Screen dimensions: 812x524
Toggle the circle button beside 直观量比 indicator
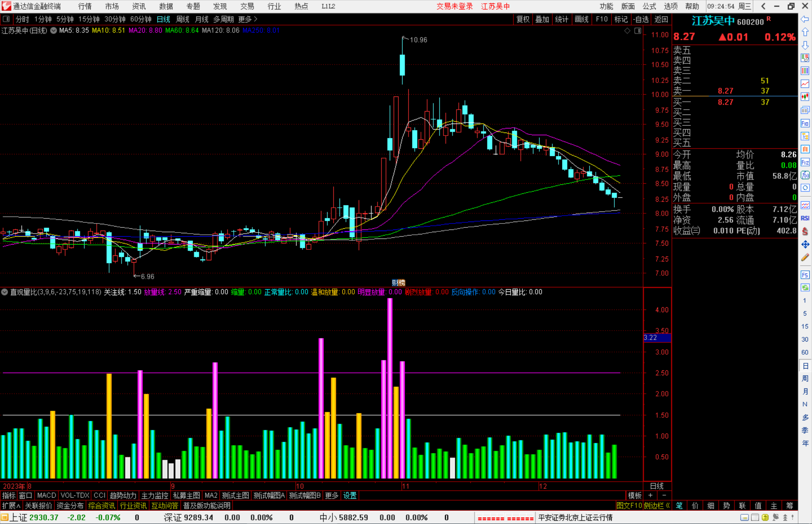point(5,292)
